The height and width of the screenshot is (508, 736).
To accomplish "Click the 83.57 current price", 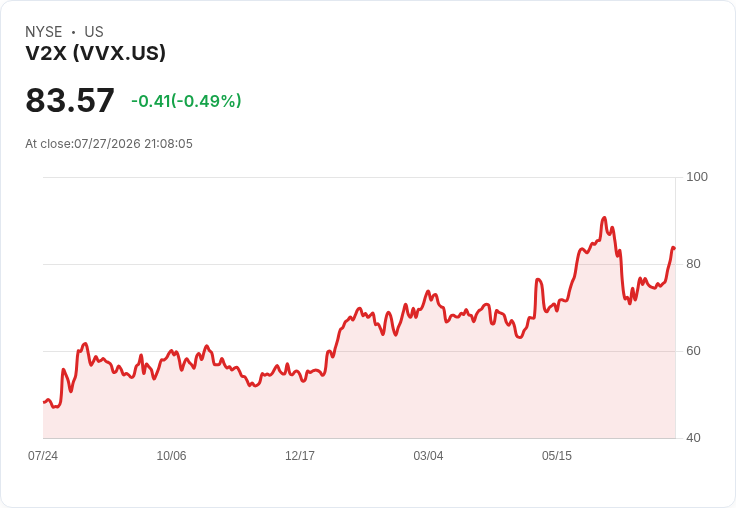I will coord(70,100).
